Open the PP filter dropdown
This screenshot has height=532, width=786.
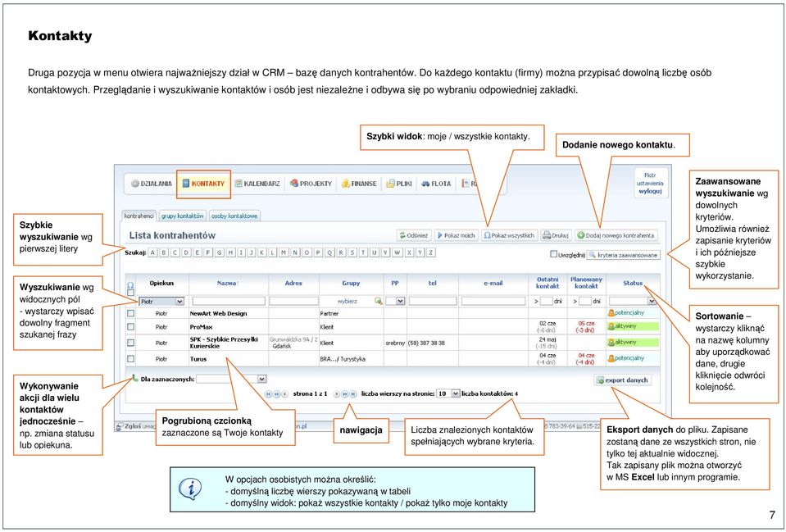396,302
